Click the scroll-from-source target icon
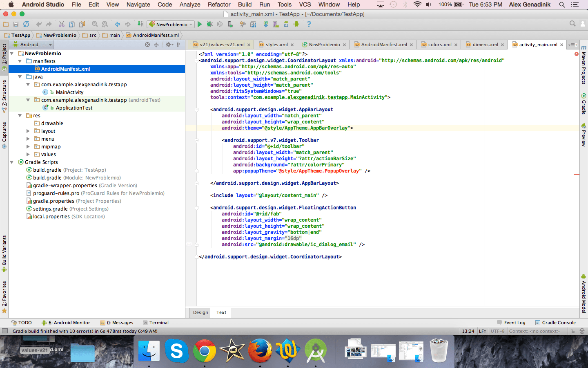The width and height of the screenshot is (588, 368). click(x=147, y=45)
